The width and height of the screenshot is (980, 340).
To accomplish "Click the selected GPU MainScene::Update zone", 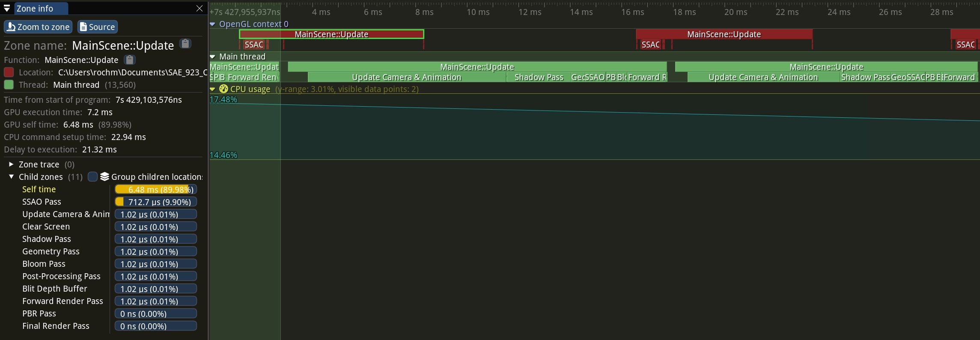I will tap(331, 34).
